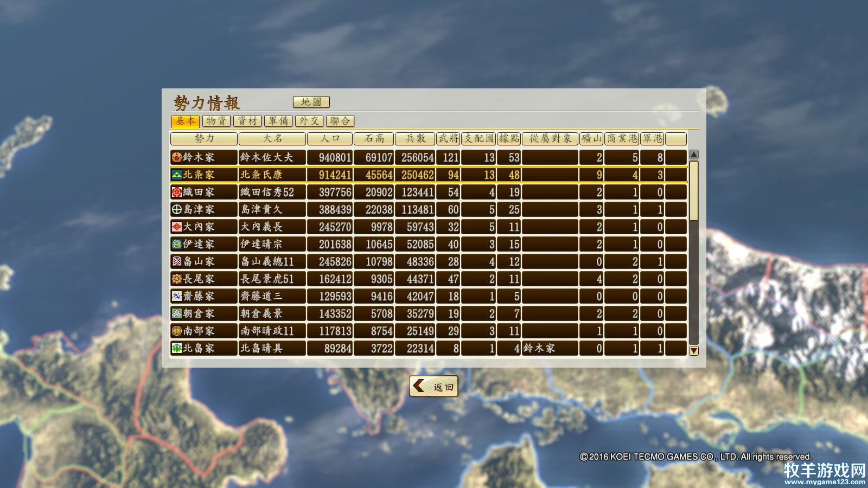This screenshot has width=868, height=488.
Task: Click the 齋藤家 clan crest icon
Action: (x=177, y=296)
